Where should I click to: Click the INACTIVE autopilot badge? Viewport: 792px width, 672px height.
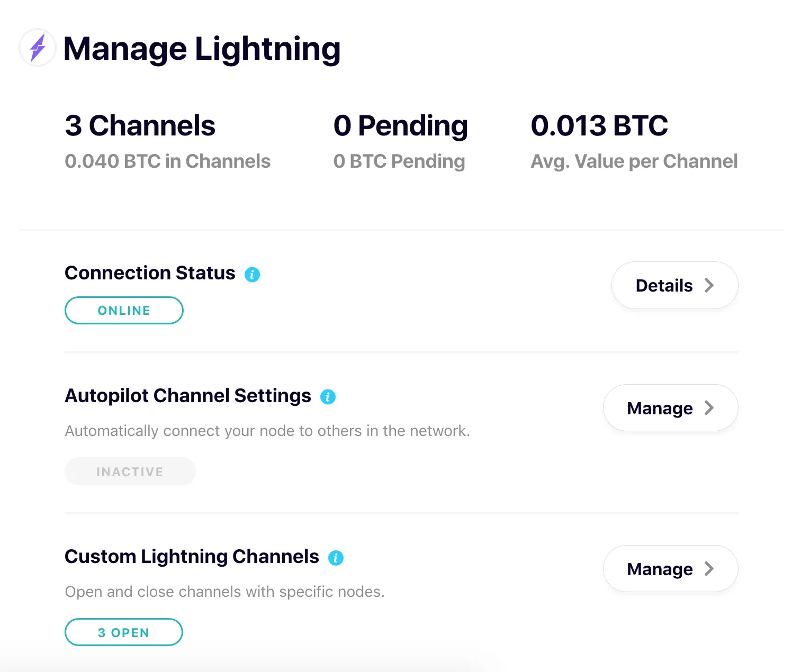[x=130, y=471]
